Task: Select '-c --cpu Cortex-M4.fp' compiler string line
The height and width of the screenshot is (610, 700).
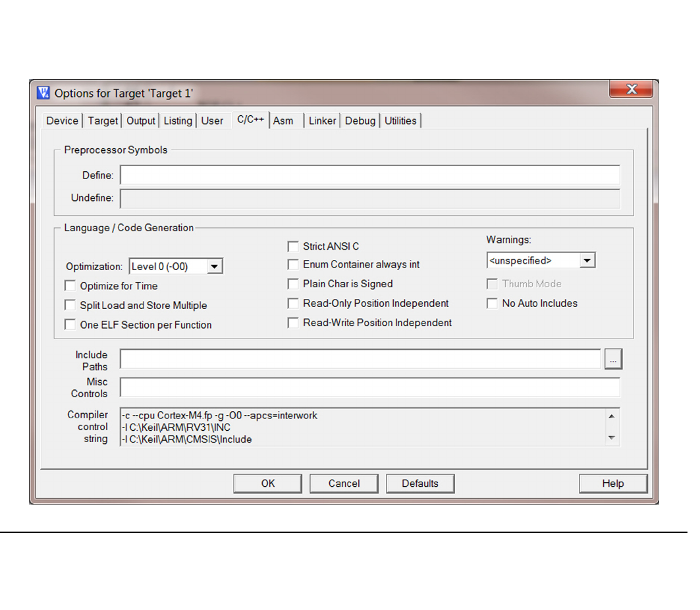Action: click(219, 415)
